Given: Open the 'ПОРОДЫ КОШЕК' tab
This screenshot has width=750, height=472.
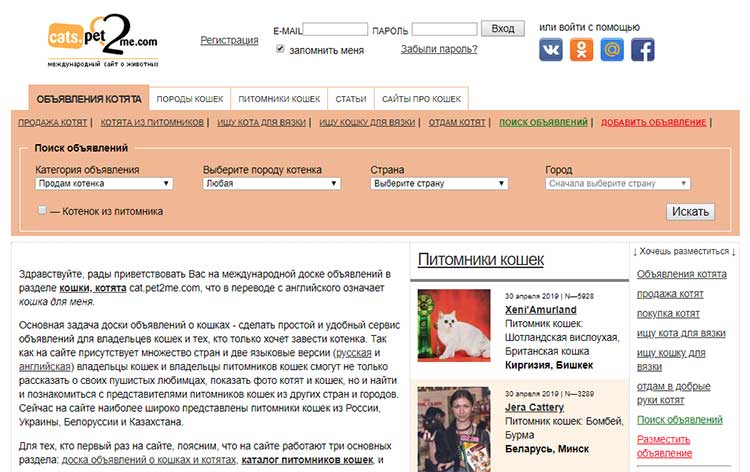Looking at the screenshot, I should point(190,99).
